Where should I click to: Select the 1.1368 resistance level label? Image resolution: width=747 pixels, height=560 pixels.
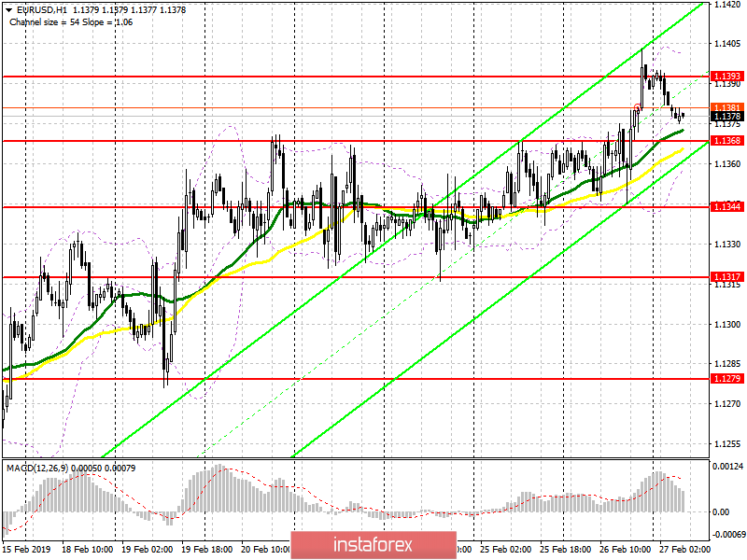(726, 141)
